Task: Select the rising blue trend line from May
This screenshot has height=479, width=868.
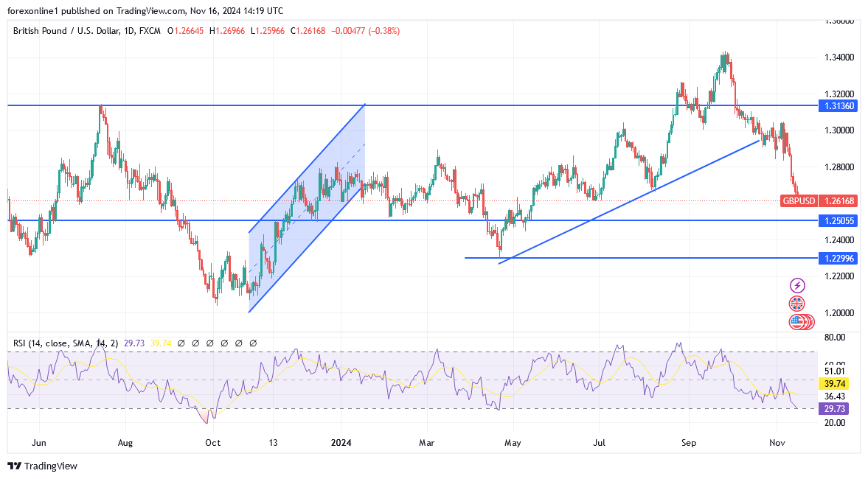Action: coord(629,202)
